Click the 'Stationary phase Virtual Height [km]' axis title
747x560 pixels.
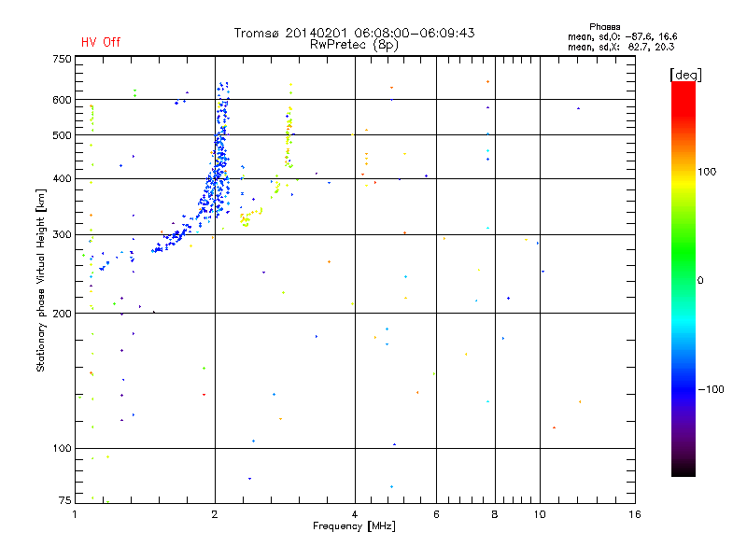coord(41,280)
